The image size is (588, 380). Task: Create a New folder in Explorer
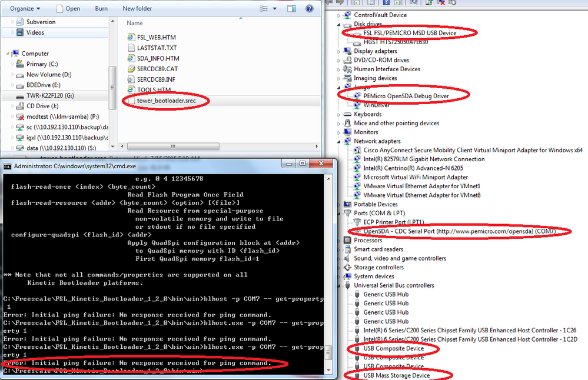pos(137,8)
